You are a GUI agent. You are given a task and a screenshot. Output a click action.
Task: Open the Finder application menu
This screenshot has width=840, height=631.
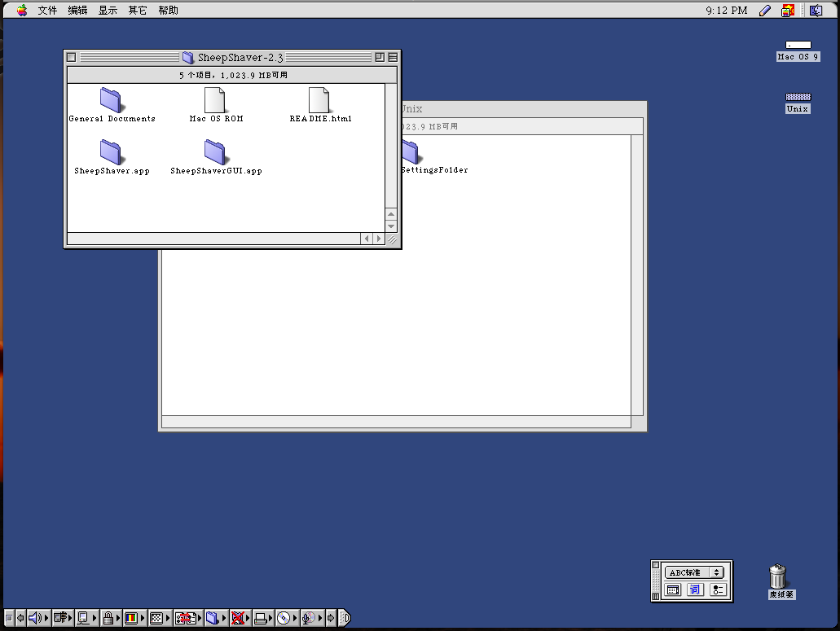[816, 10]
